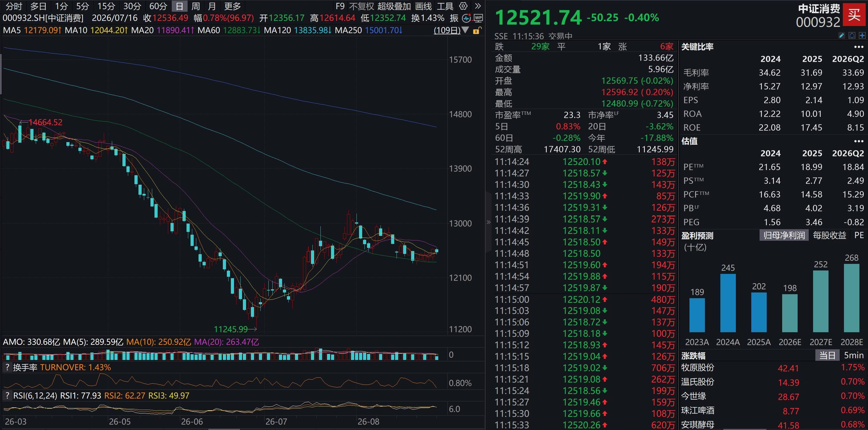Open the 更多 period dropdown
Screen dimensions: 868x430
[x=233, y=6]
